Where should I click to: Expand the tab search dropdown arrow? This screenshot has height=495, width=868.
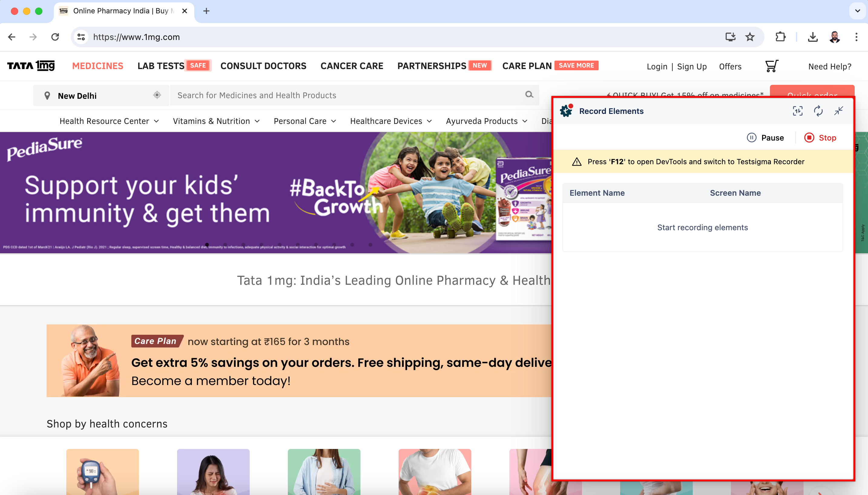(857, 11)
